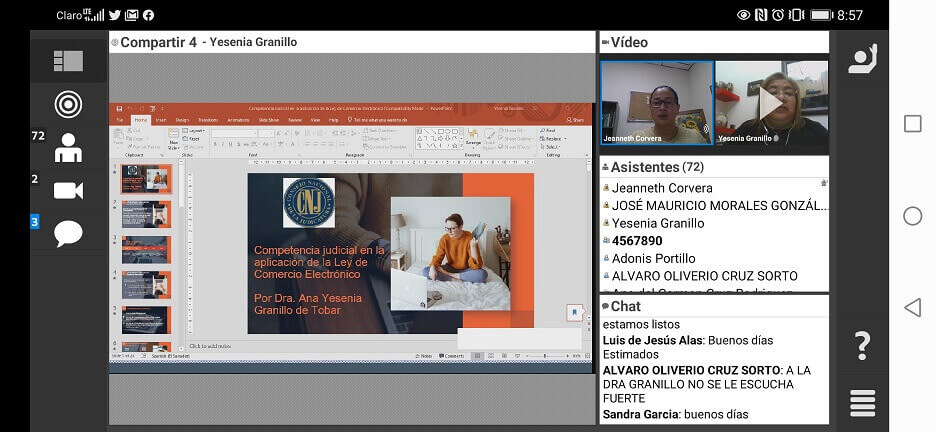Open the Vídeo panel header
This screenshot has width=936, height=432.
tap(714, 42)
